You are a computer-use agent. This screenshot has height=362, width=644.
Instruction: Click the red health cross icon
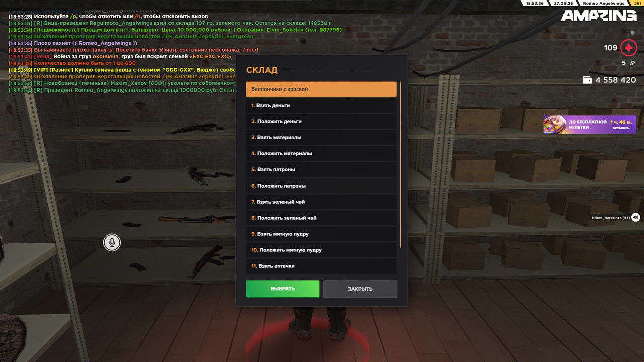click(x=628, y=48)
